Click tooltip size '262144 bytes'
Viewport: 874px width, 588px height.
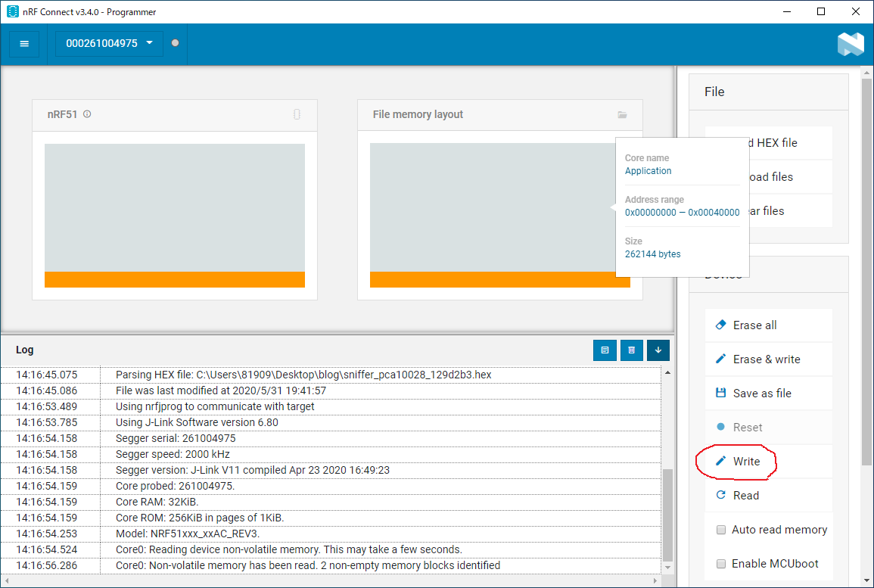point(653,254)
